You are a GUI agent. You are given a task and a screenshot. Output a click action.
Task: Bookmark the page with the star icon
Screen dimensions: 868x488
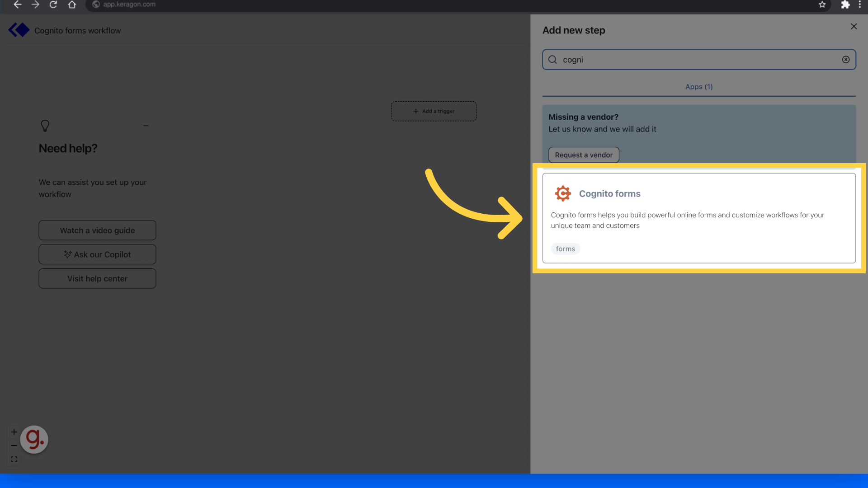(x=822, y=5)
